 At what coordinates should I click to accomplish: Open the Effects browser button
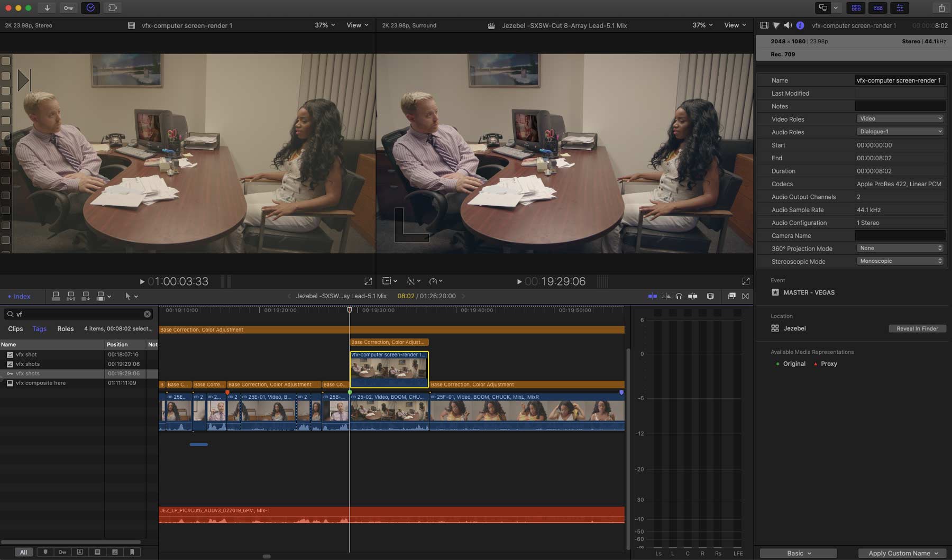point(731,296)
